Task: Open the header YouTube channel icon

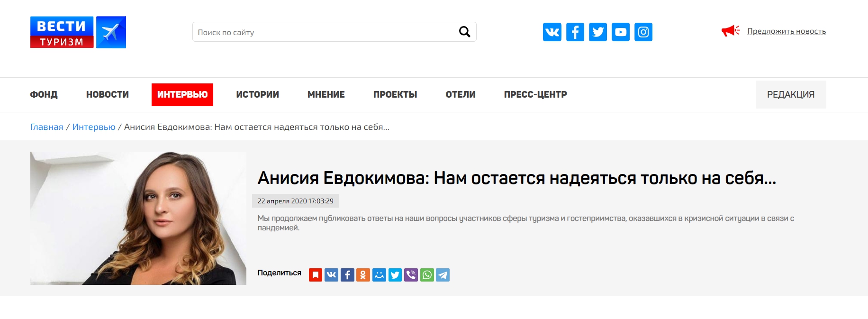Action: click(620, 32)
